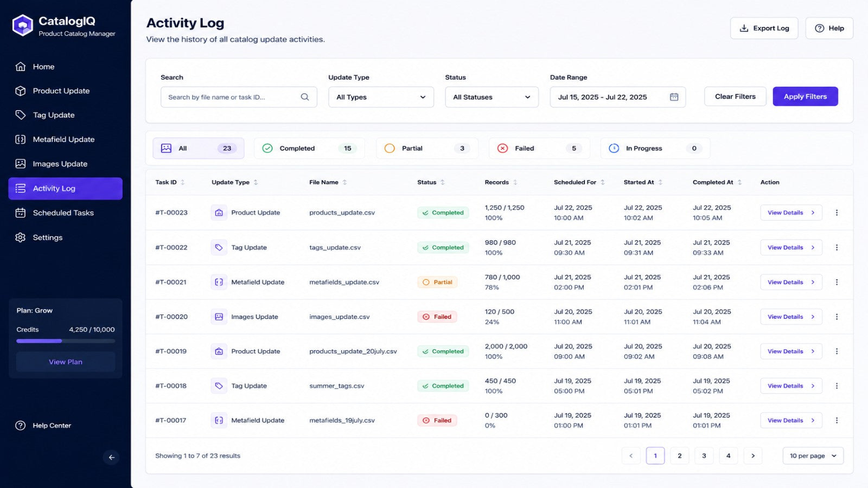Viewport: 868px width, 488px height.
Task: Open the All Statuses dropdown
Action: click(492, 97)
